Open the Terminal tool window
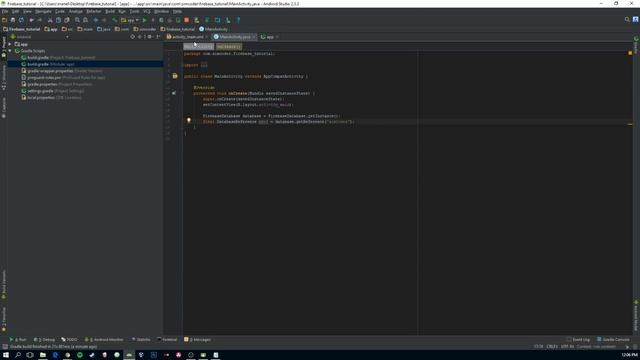This screenshot has width=640, height=360. (x=167, y=340)
